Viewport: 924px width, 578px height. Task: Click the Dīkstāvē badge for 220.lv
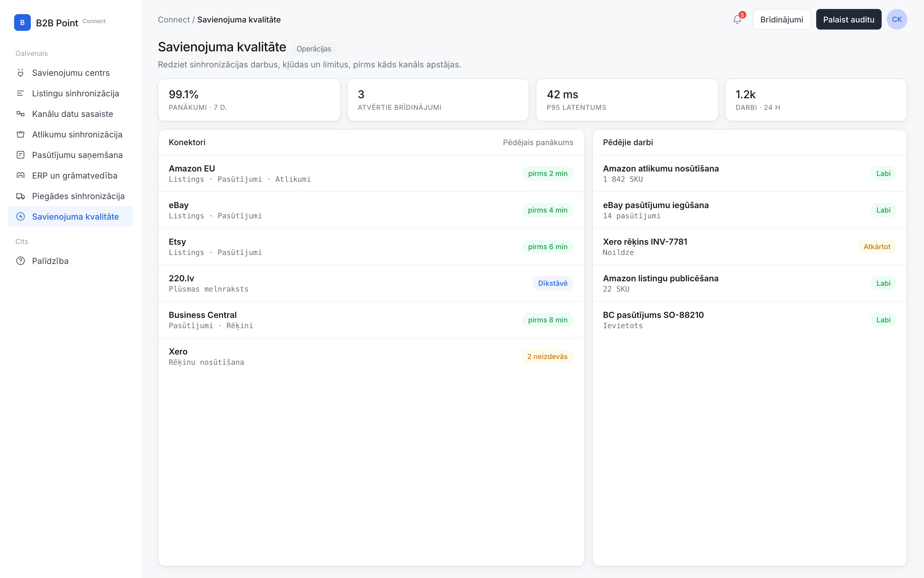tap(552, 283)
